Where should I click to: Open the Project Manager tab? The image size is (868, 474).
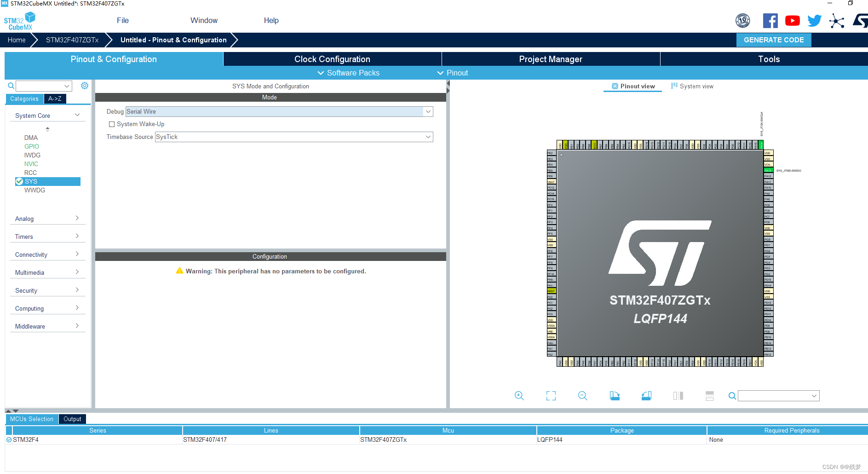click(x=550, y=59)
